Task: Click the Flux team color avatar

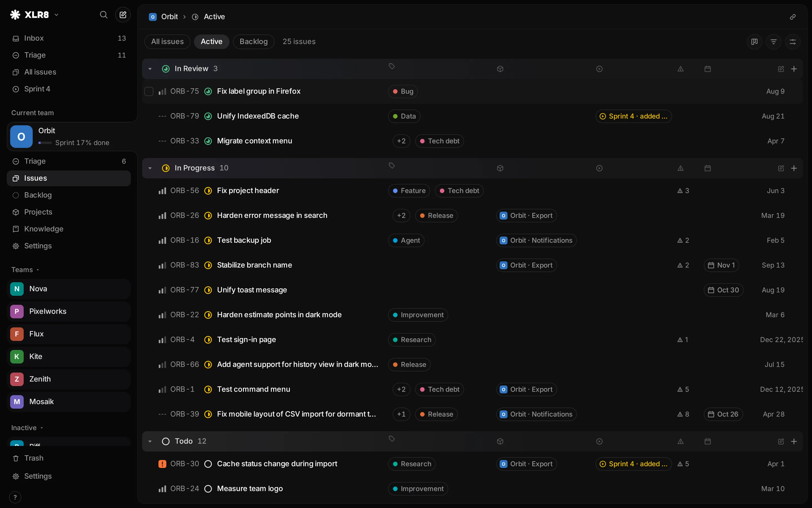Action: coord(17,334)
